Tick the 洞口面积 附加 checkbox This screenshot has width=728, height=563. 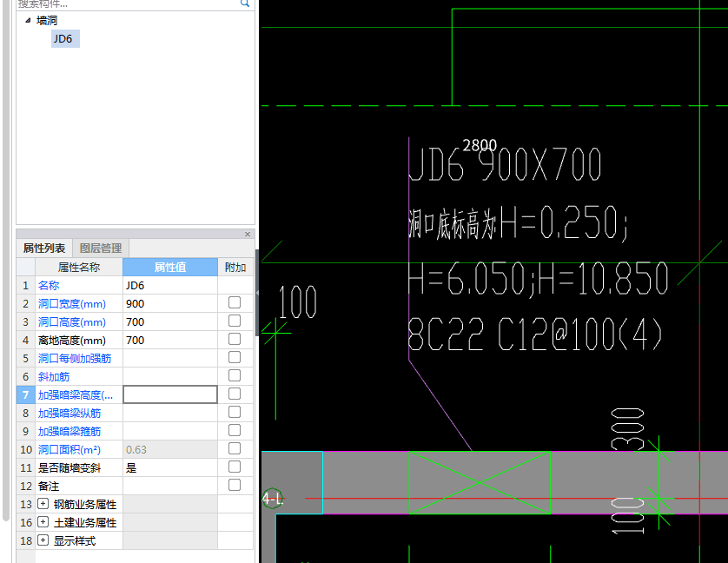tap(235, 448)
